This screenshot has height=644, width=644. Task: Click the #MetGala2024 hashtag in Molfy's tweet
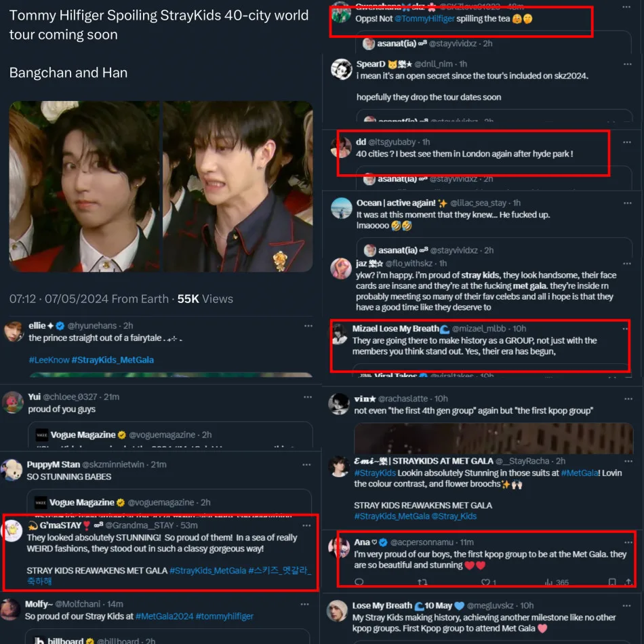164,616
